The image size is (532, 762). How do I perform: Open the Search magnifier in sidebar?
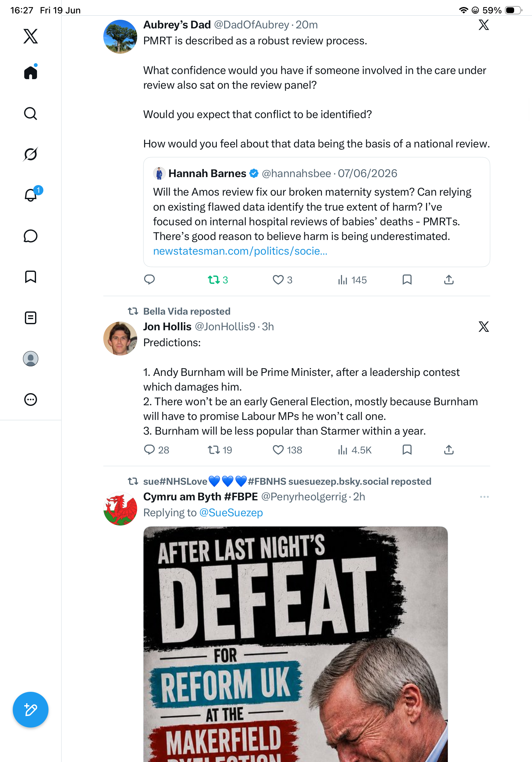31,114
